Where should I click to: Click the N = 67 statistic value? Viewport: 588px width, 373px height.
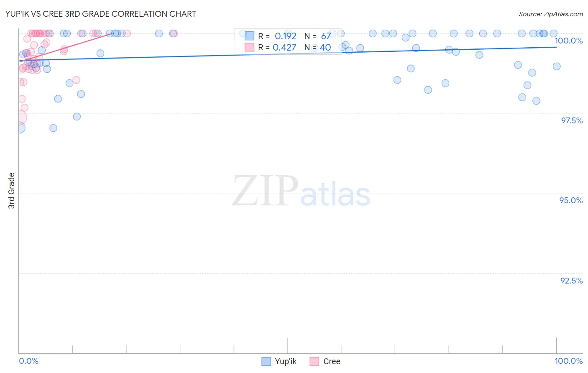(x=318, y=36)
